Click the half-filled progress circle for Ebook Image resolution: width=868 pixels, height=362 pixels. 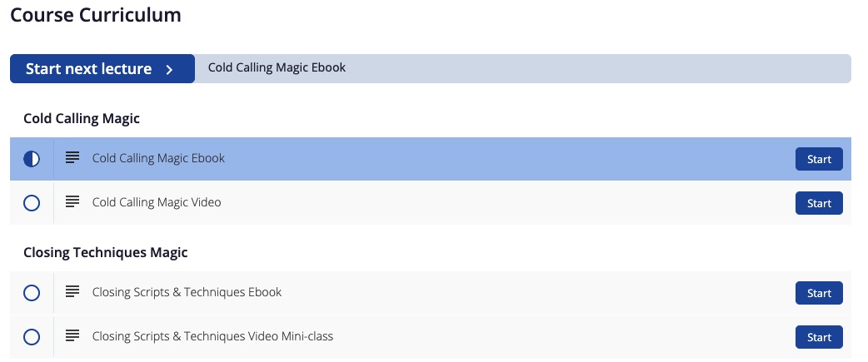click(x=32, y=159)
